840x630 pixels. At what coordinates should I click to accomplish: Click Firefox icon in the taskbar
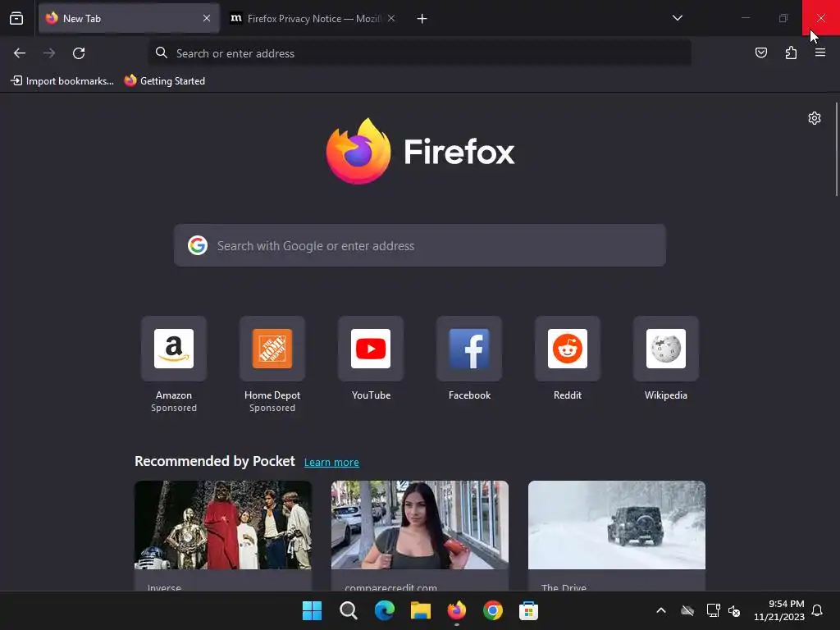click(x=456, y=610)
